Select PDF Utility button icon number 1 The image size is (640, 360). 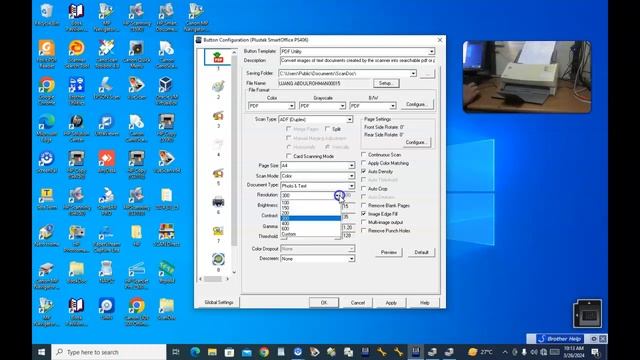218,58
